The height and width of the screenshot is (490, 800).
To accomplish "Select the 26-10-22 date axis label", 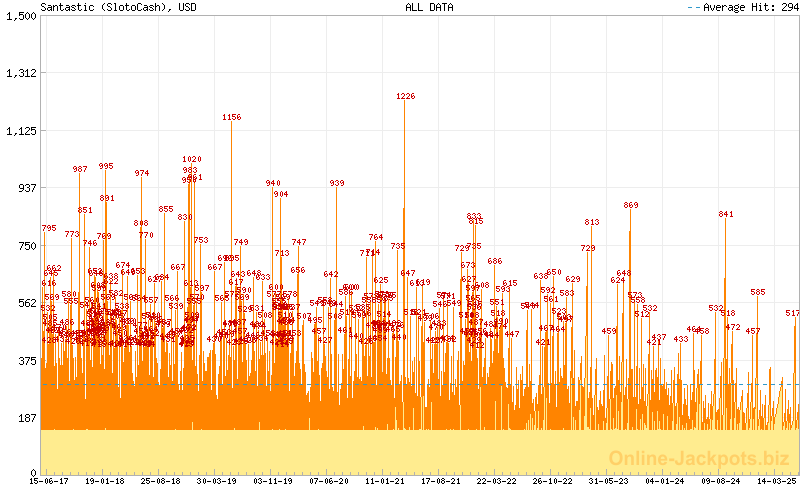I will [553, 481].
